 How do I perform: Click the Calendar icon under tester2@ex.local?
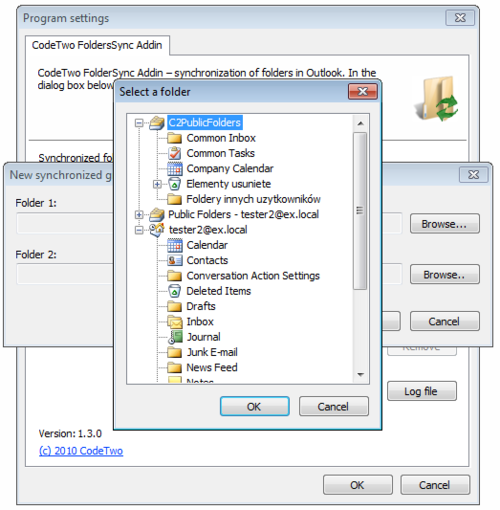point(175,245)
